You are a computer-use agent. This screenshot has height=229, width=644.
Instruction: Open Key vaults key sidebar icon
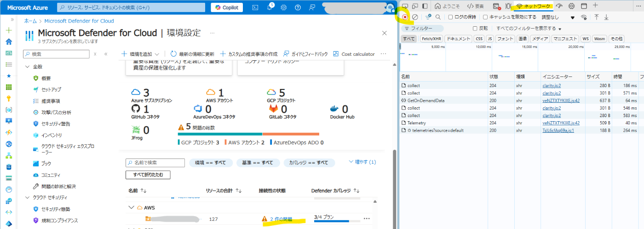click(x=9, y=98)
